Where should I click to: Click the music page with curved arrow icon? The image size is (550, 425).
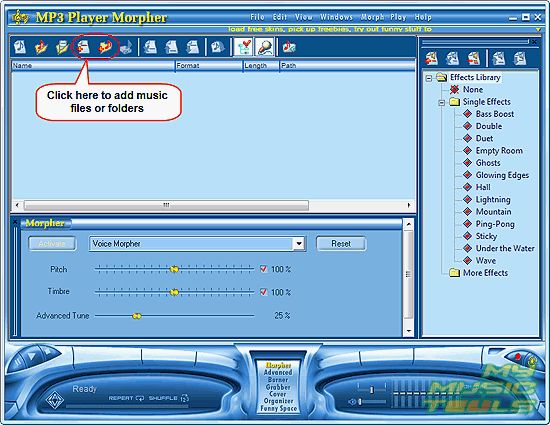coord(217,47)
